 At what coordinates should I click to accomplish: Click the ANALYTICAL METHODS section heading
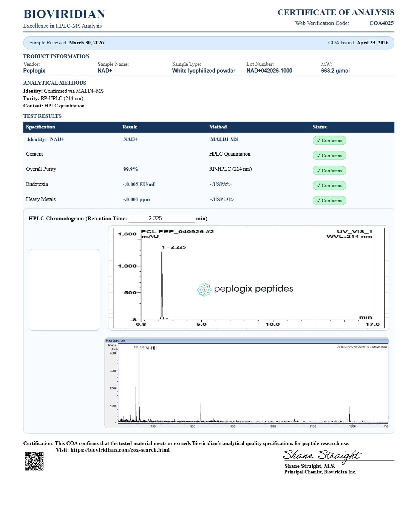coord(55,83)
